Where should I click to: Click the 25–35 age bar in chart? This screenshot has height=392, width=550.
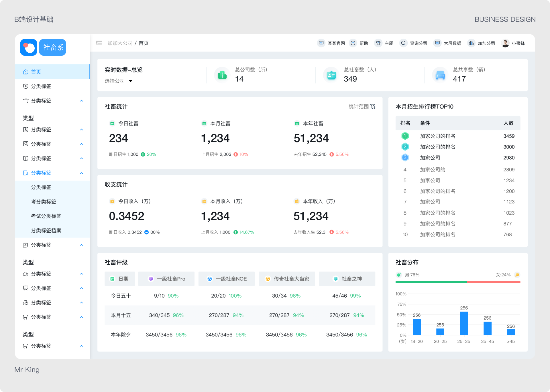(x=464, y=323)
